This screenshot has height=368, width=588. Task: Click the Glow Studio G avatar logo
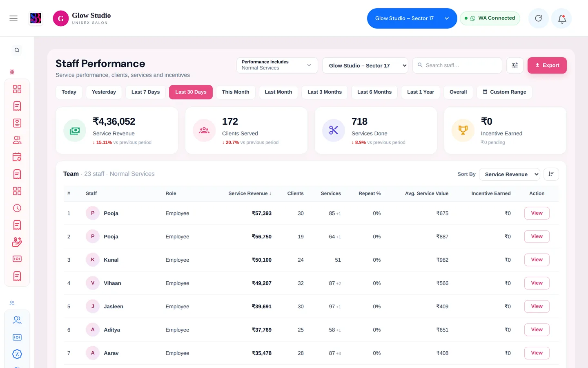[61, 18]
